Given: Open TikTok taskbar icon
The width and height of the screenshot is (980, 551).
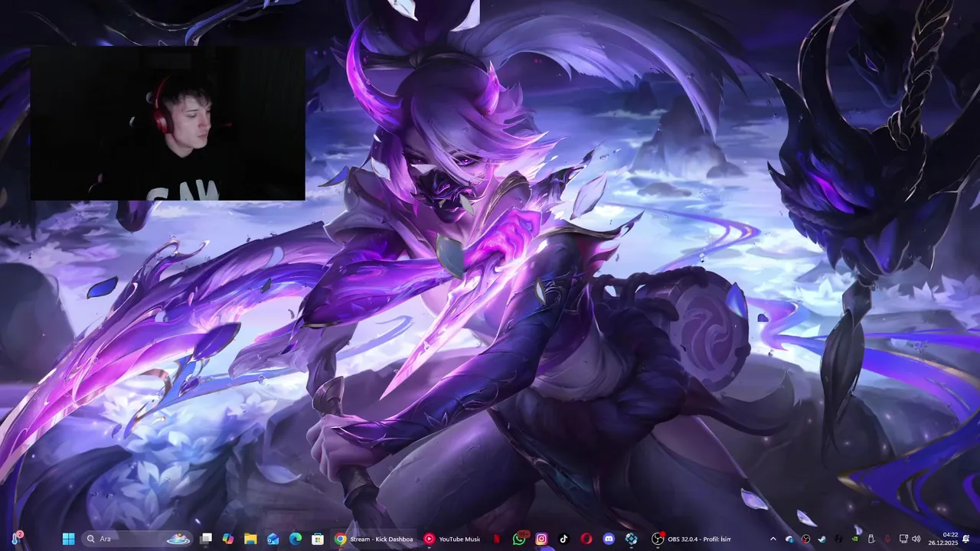Looking at the screenshot, I should (x=563, y=539).
